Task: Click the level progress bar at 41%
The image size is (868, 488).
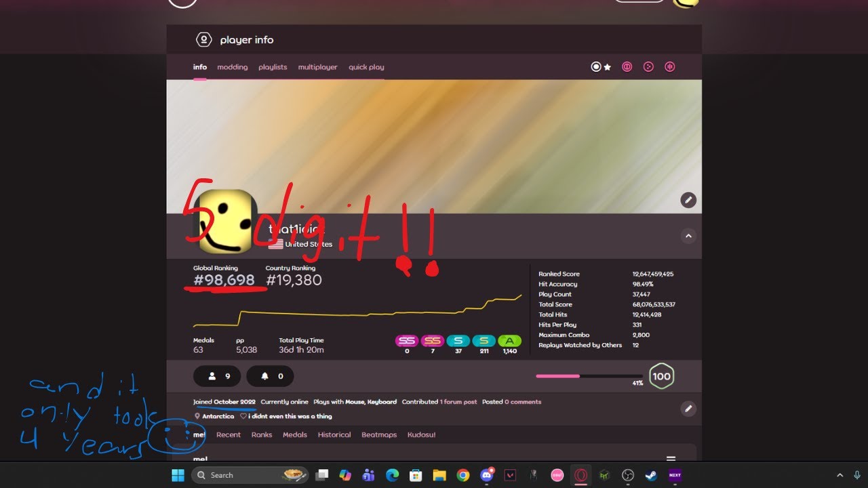Action: 589,375
